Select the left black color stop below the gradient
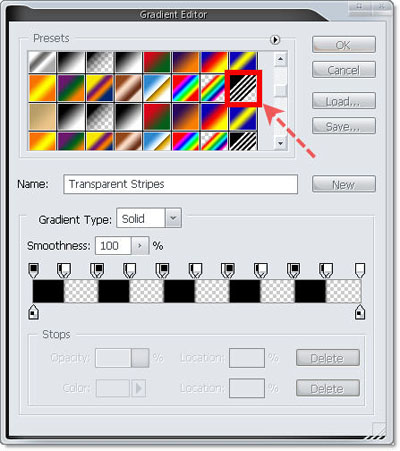 coord(33,312)
